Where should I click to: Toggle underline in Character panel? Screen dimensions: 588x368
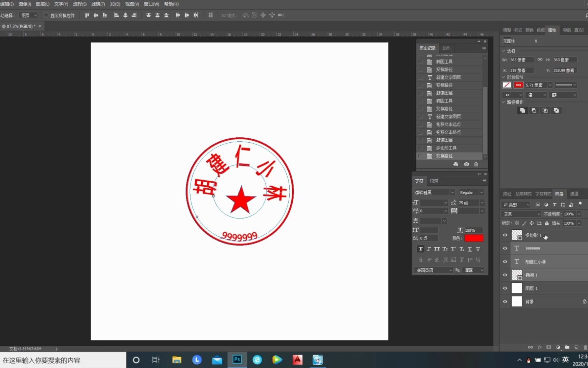[470, 249]
